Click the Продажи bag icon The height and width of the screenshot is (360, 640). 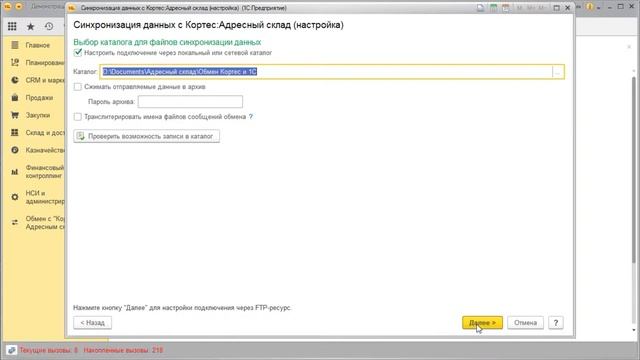(x=15, y=98)
